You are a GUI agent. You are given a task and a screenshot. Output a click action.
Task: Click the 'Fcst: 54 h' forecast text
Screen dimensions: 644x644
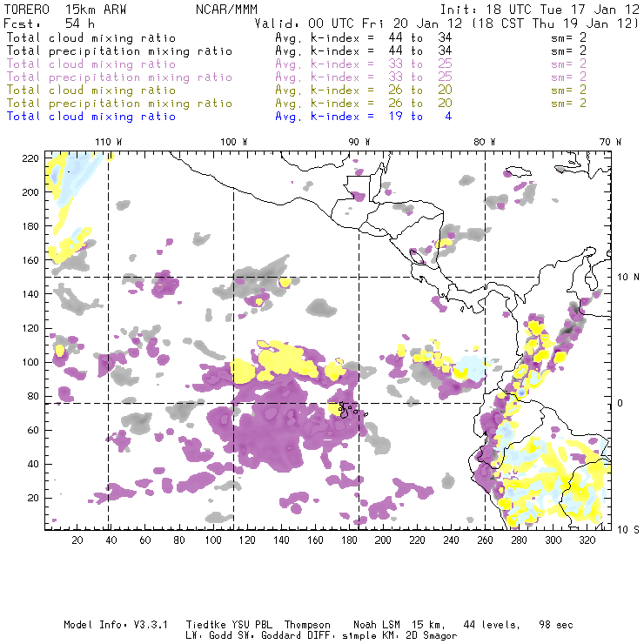pyautogui.click(x=49, y=23)
